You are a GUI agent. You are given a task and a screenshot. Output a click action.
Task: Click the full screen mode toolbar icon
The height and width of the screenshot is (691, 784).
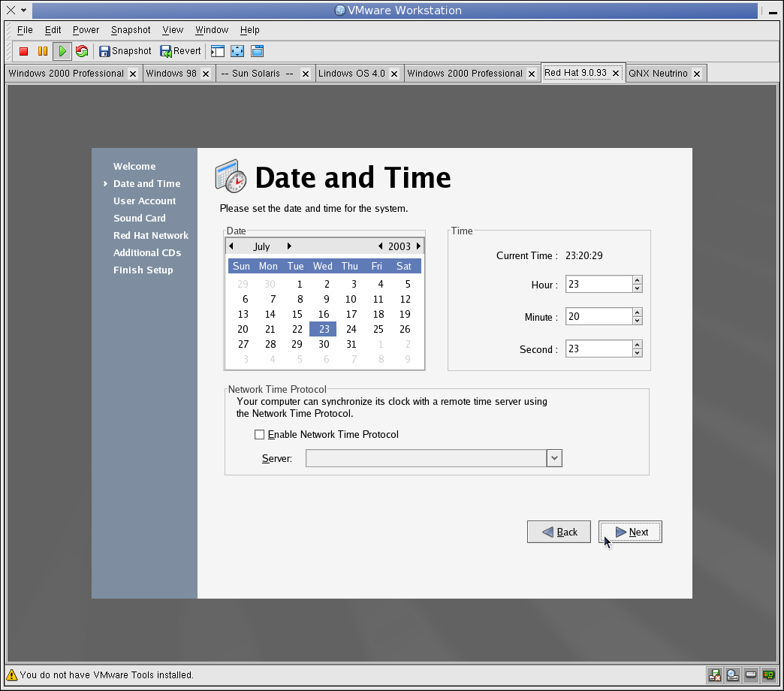point(237,51)
